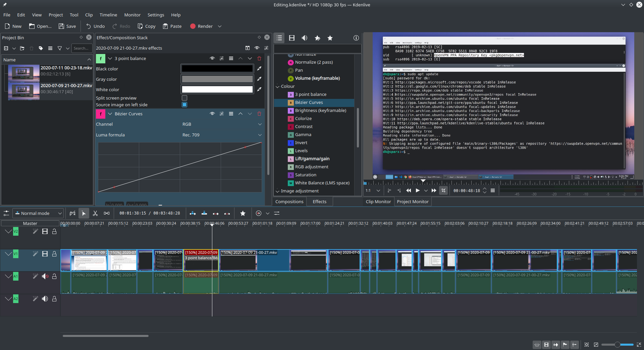This screenshot has width=644, height=350.
Task: Lock video track V1
Action: (54, 254)
